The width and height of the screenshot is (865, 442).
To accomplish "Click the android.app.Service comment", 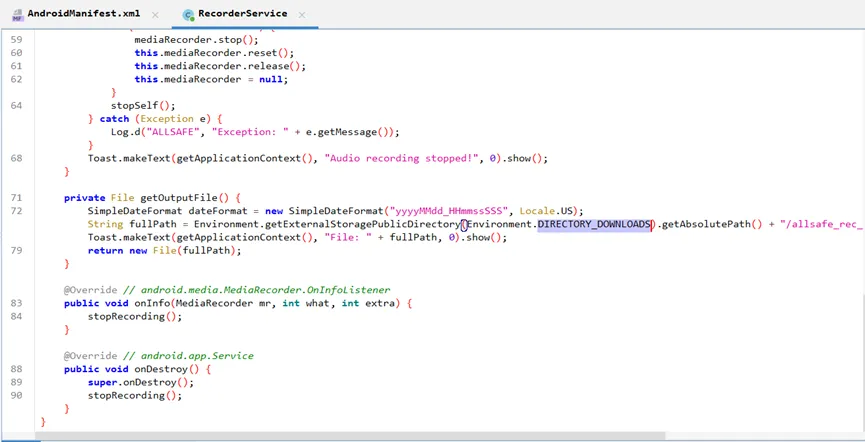I will [x=197, y=356].
